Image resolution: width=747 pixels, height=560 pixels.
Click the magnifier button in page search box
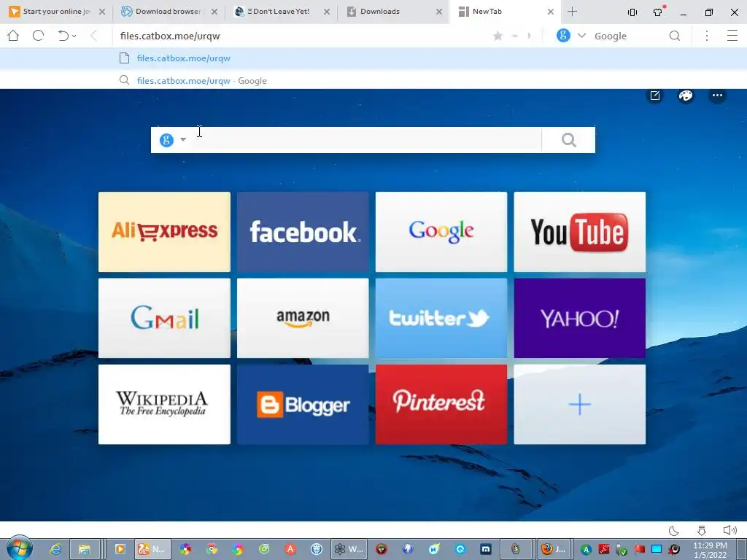pyautogui.click(x=569, y=140)
